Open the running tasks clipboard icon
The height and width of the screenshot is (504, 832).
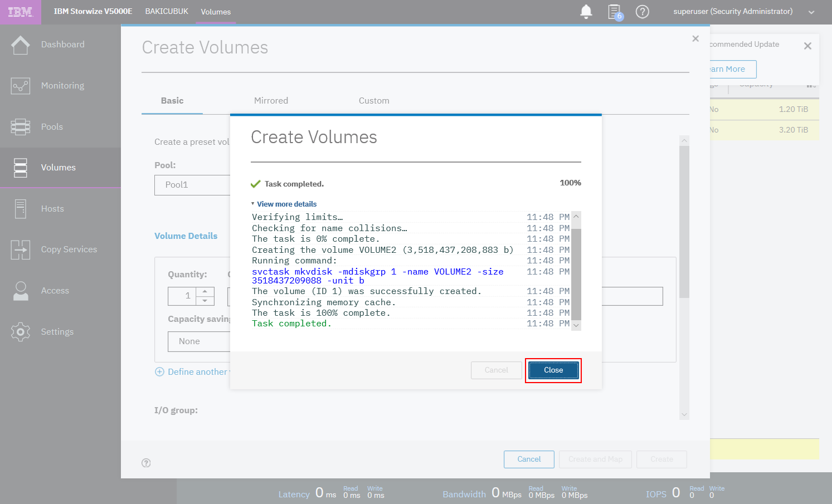[x=615, y=12]
